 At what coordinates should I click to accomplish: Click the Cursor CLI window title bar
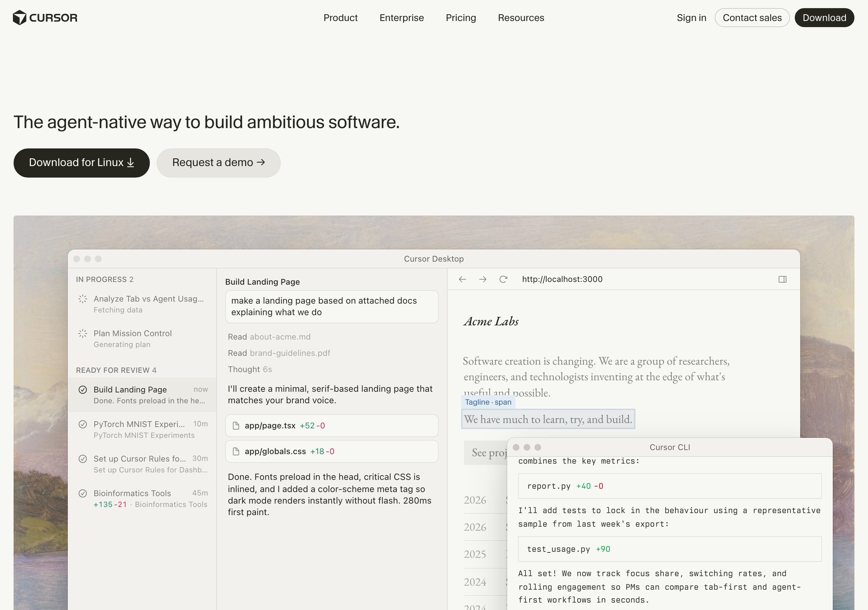coord(670,447)
